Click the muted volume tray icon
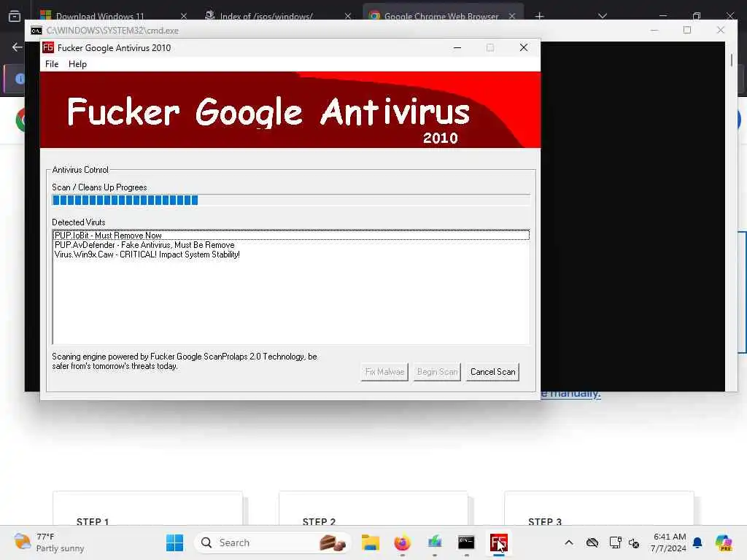 point(634,542)
